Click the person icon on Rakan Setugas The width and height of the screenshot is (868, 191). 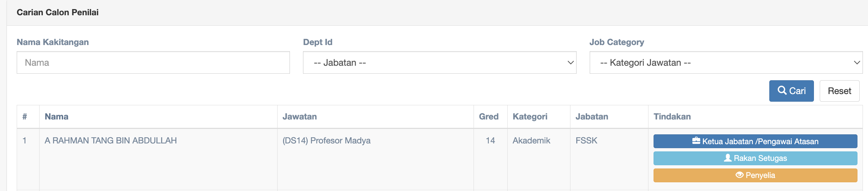point(728,158)
